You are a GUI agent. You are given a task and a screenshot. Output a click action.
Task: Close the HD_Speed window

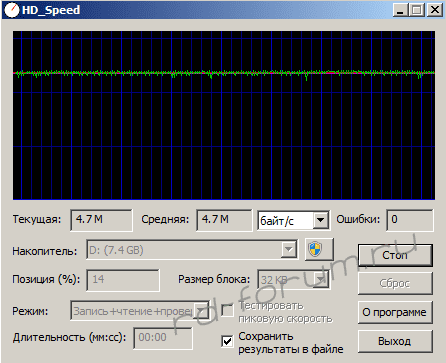[x=435, y=10]
